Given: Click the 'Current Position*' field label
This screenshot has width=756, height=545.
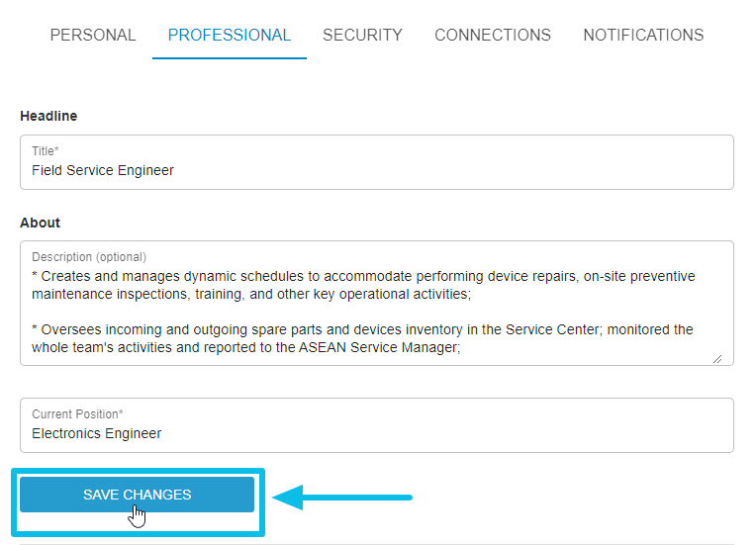Looking at the screenshot, I should (x=77, y=413).
